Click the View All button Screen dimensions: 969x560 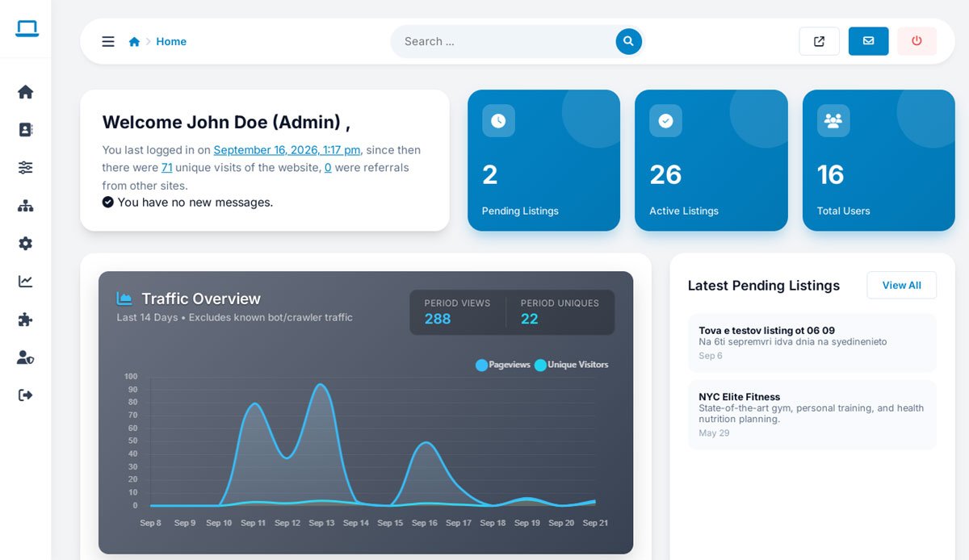(901, 286)
